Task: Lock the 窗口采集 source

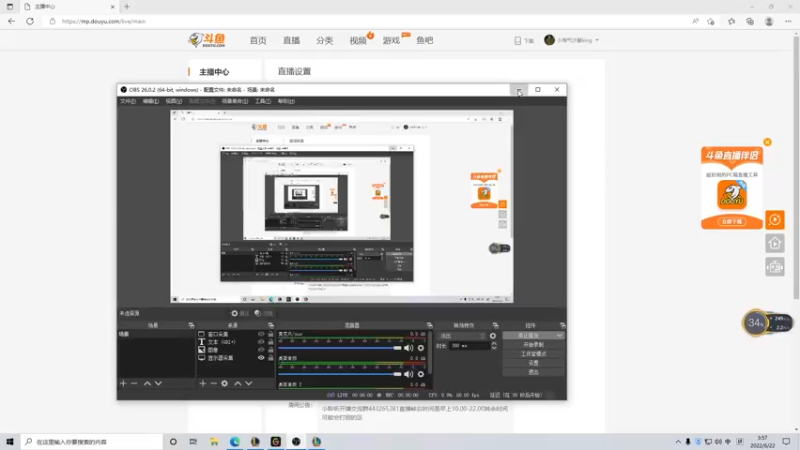Action: [270, 334]
